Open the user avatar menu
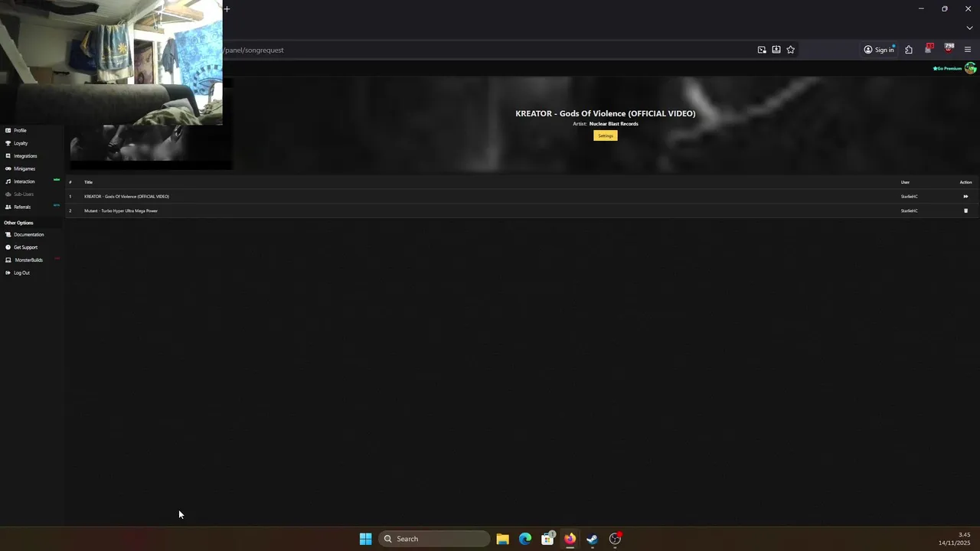This screenshot has height=551, width=980. pos(971,68)
